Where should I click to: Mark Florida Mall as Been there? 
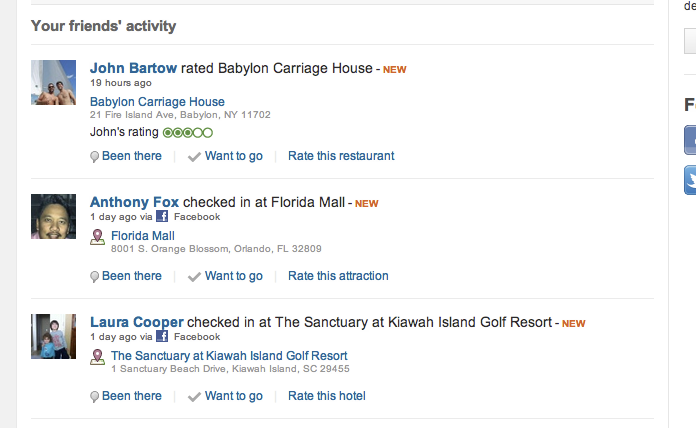tap(126, 276)
